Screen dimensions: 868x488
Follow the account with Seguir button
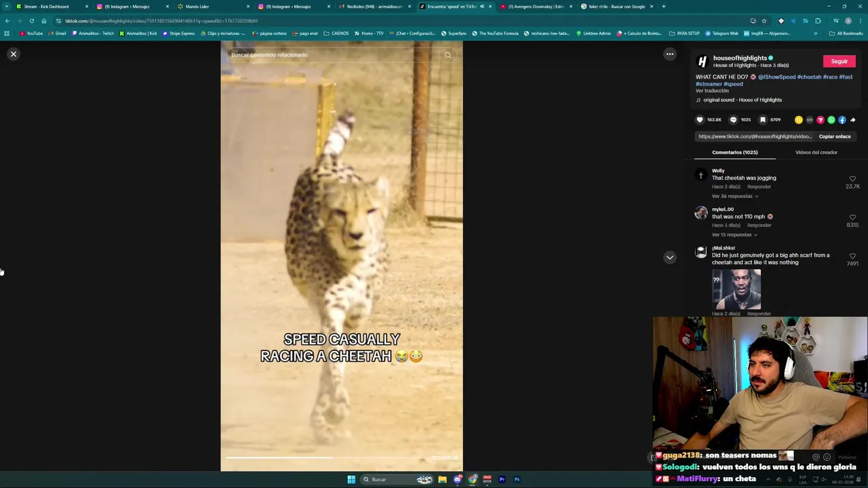tap(839, 61)
